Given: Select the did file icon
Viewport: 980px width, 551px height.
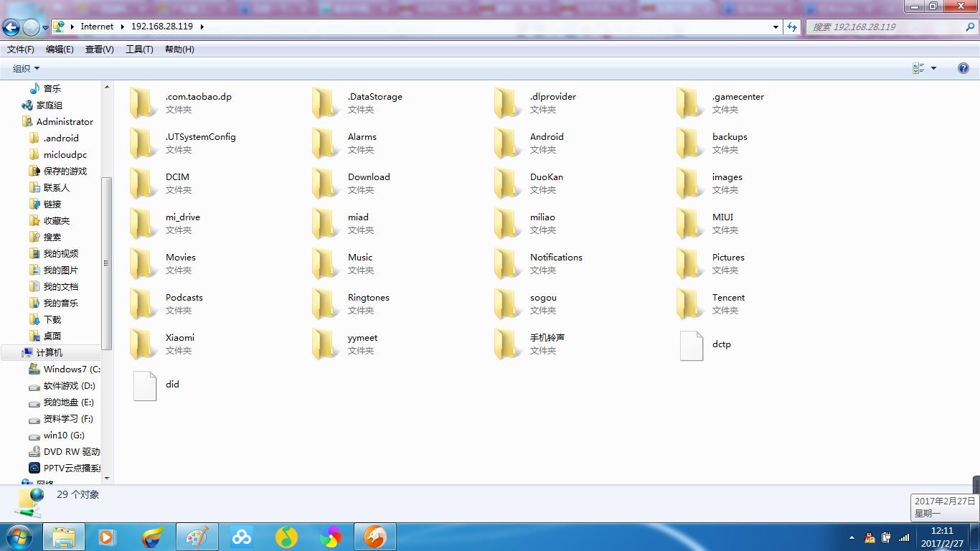Looking at the screenshot, I should point(144,385).
